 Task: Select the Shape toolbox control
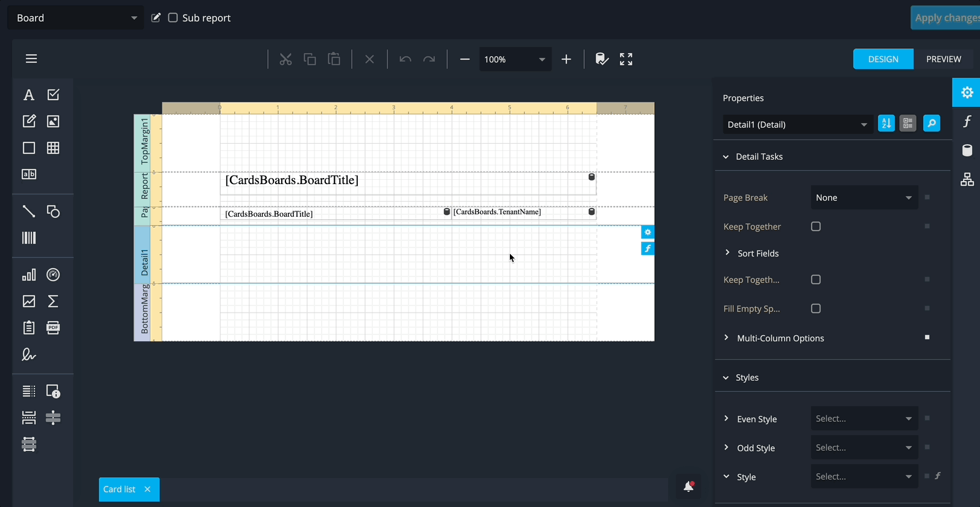[53, 211]
